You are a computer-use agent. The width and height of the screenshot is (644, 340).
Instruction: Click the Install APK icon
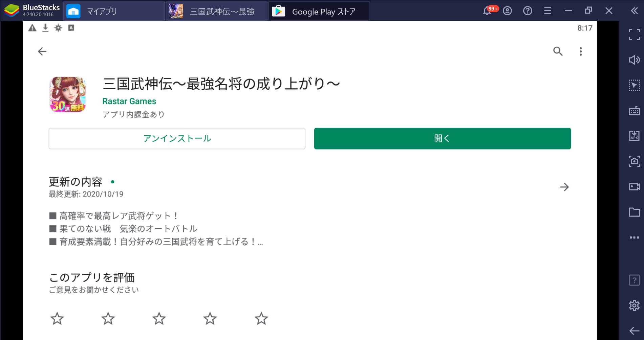(x=634, y=136)
